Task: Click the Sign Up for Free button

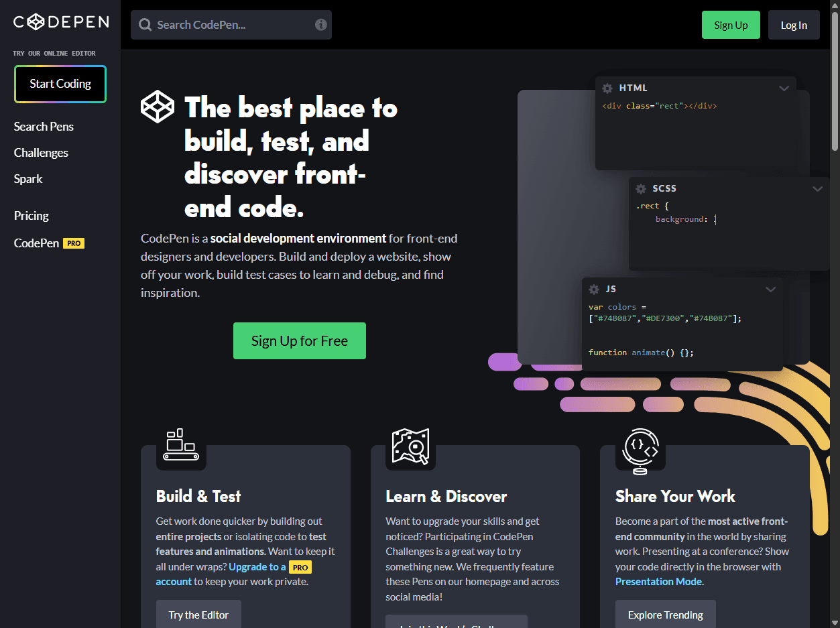Action: (x=300, y=340)
